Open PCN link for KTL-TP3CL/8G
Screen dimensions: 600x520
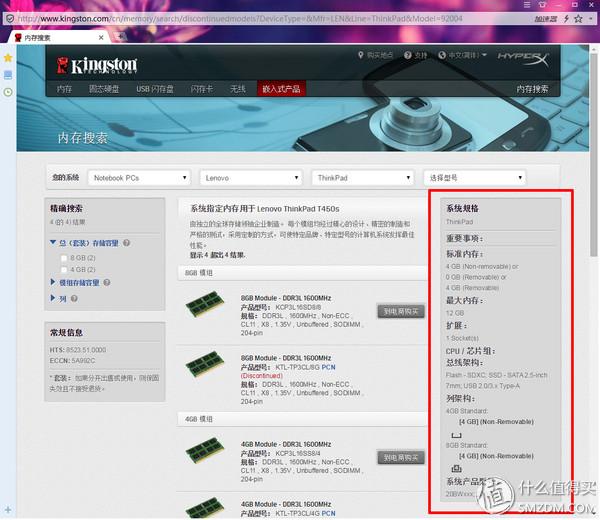pos(328,367)
